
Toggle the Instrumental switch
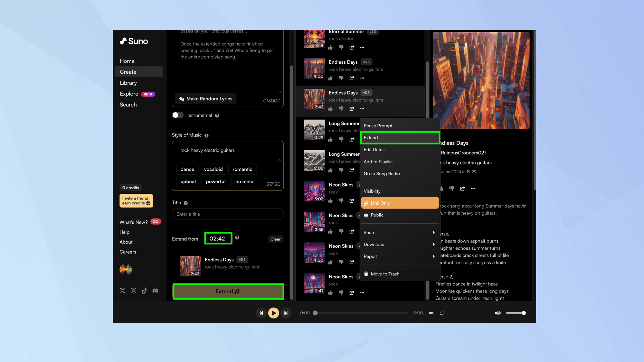pyautogui.click(x=178, y=115)
